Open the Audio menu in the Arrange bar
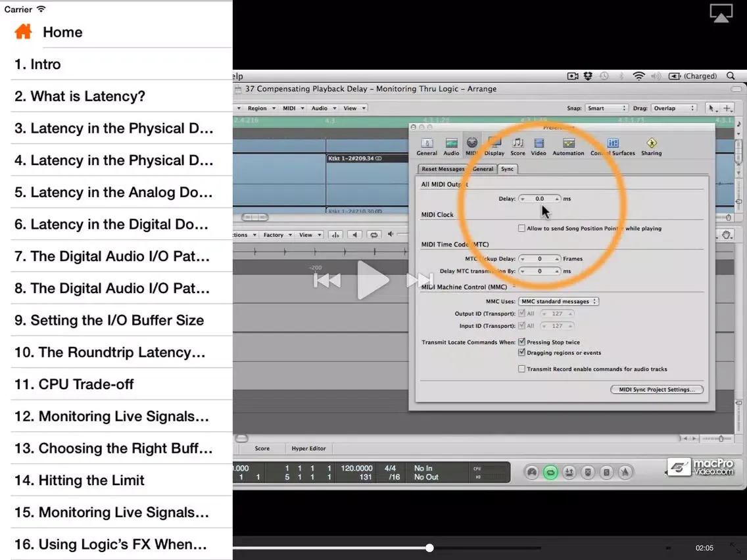Image resolution: width=747 pixels, height=560 pixels. click(x=324, y=108)
